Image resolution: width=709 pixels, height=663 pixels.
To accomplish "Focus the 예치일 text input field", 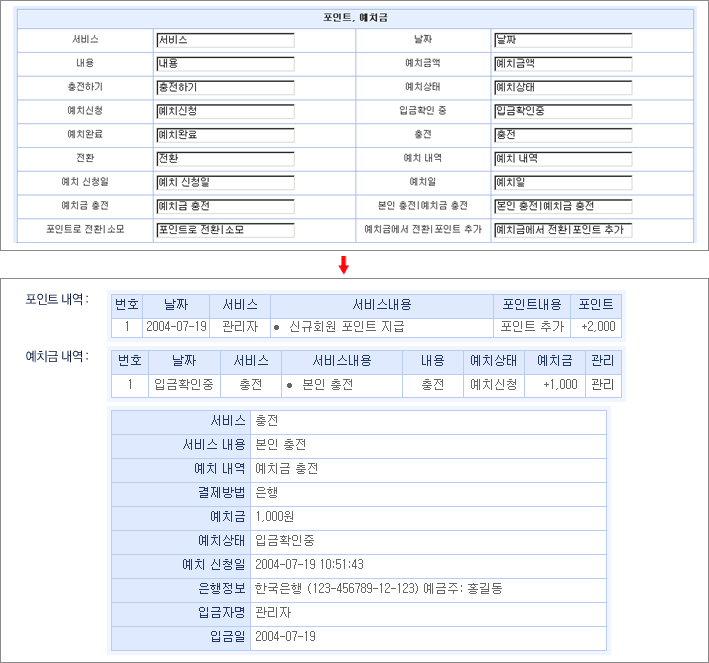I will coord(563,182).
